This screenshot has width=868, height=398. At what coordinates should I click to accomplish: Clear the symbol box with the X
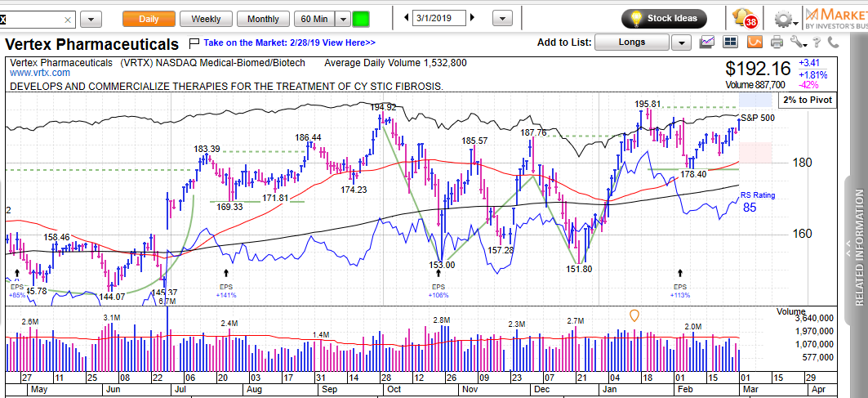[x=68, y=20]
